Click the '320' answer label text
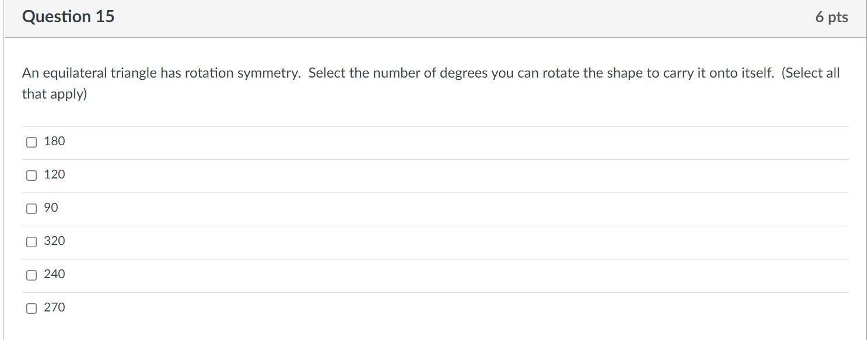The width and height of the screenshot is (868, 340). coord(54,241)
